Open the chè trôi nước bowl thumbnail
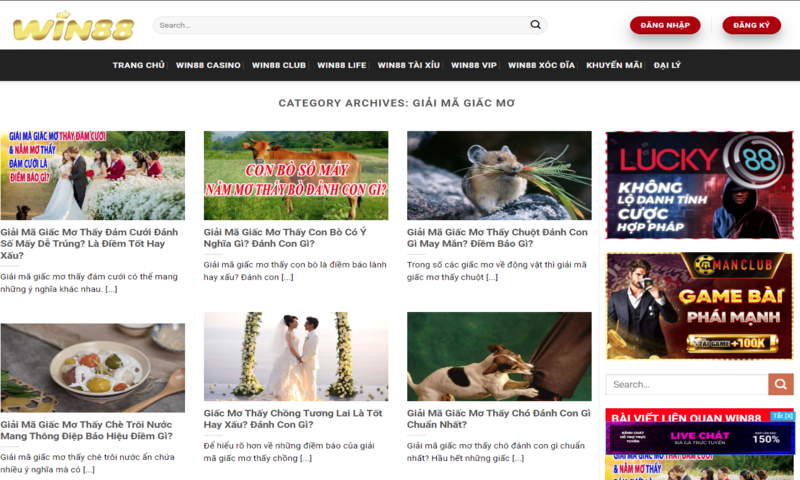The height and width of the screenshot is (480, 800). [92, 368]
